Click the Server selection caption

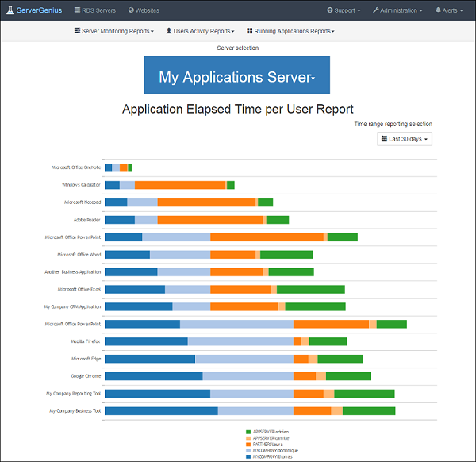coord(238,48)
